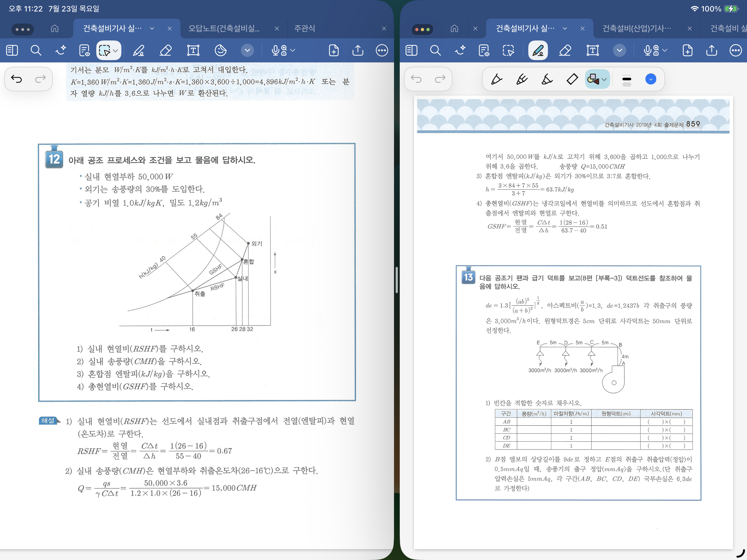The height and width of the screenshot is (560, 747).
Task: Choose the brush pen style
Action: tap(522, 79)
